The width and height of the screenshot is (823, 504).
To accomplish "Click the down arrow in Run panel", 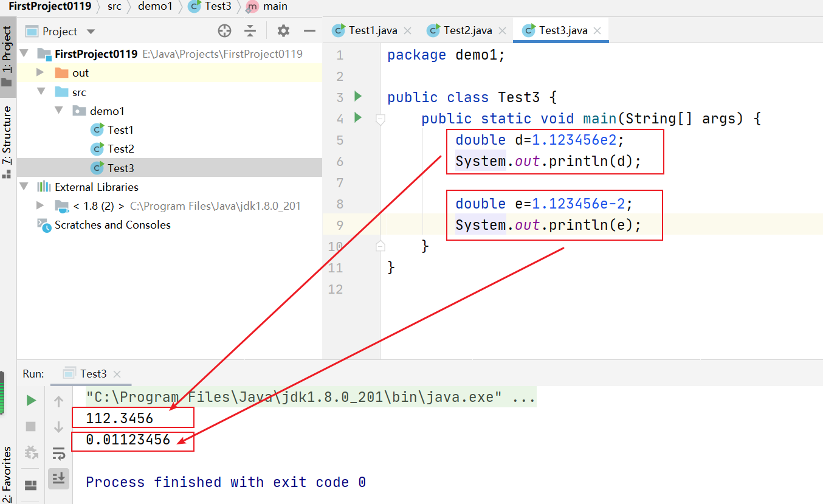I will (58, 427).
